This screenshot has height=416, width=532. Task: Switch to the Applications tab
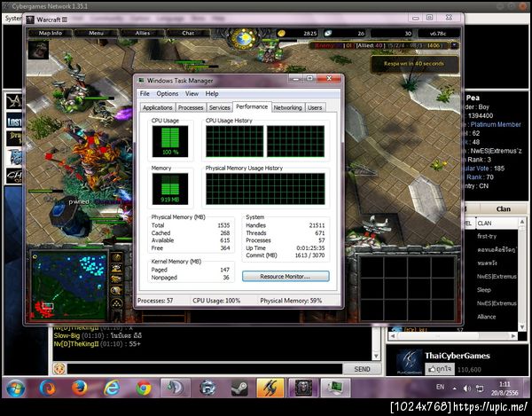(x=158, y=107)
